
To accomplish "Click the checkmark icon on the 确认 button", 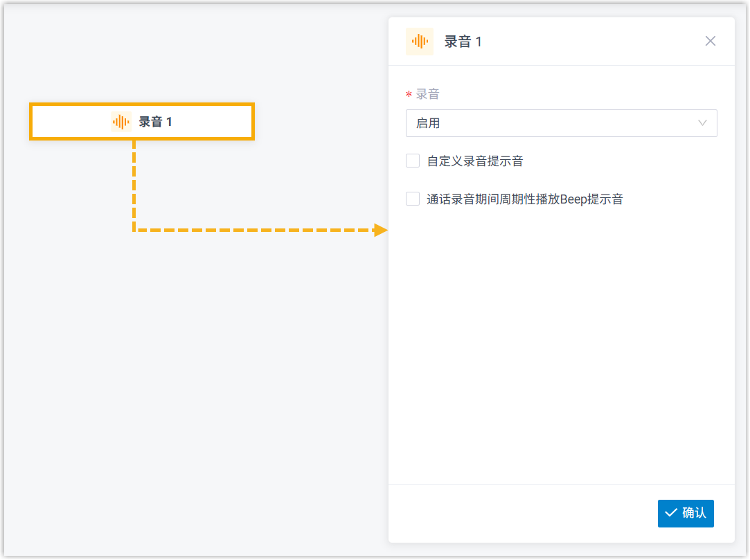I will click(670, 513).
